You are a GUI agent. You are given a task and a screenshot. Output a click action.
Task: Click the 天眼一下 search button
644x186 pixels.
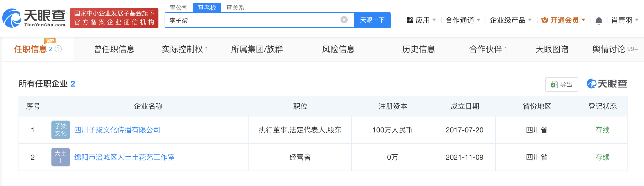tap(372, 20)
